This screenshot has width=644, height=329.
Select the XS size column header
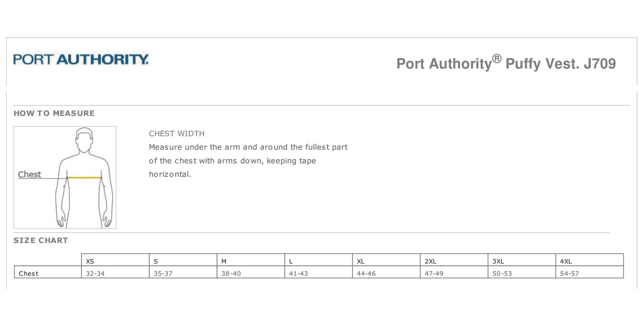tap(115, 260)
